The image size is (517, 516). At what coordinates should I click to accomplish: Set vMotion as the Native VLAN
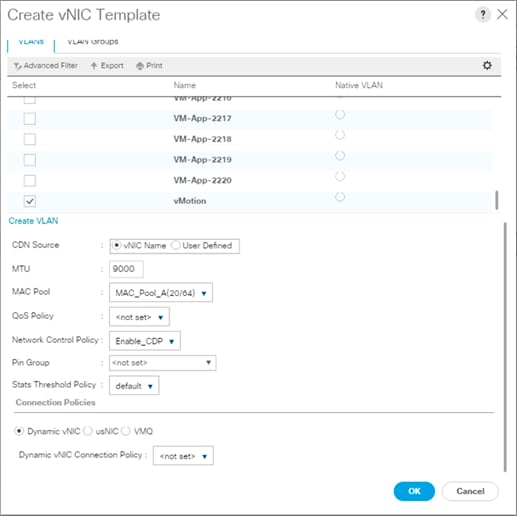click(x=340, y=197)
